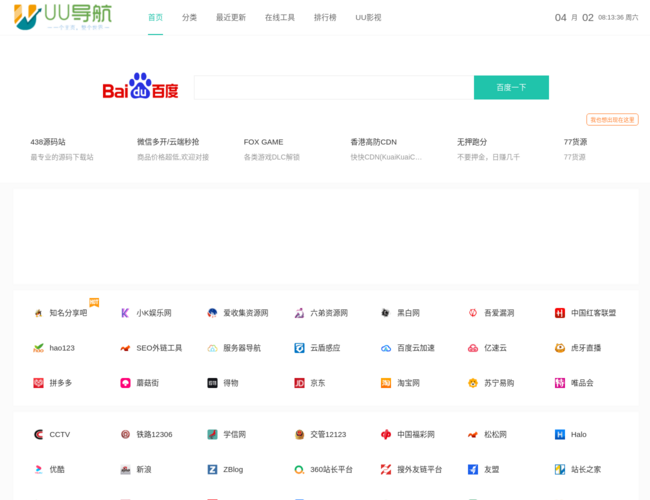Click the 新浪 link text

click(144, 469)
